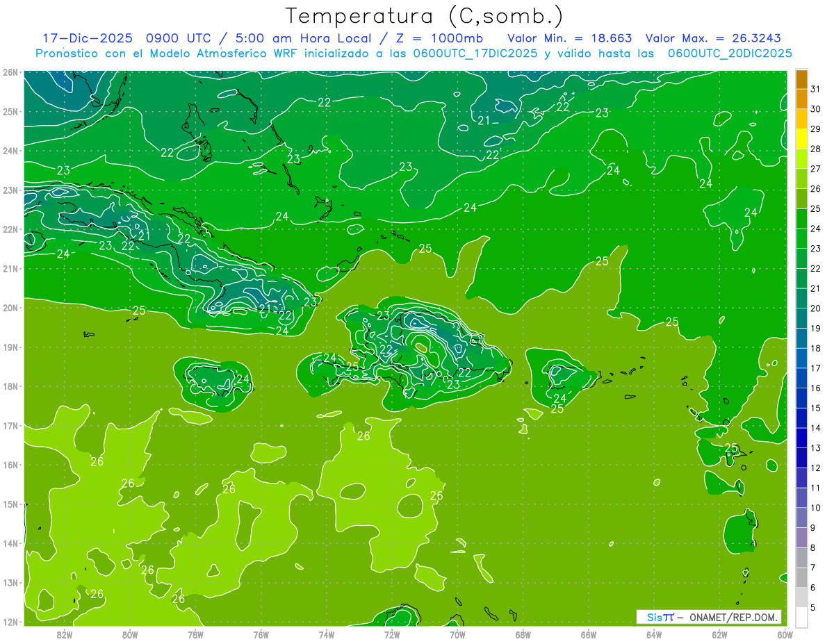Click the "80W" longitude axis label

click(130, 635)
